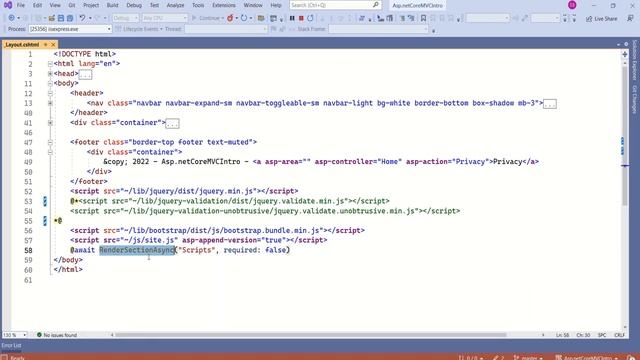
Task: Collapse the footer element on line 47
Action: (50, 142)
